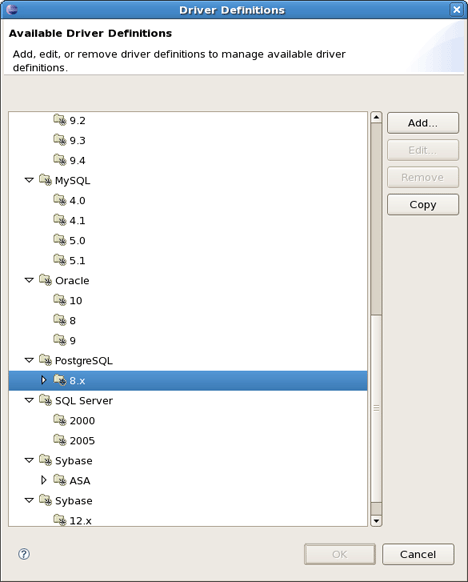Viewport: 468px width, 582px height.
Task: Click the folder icon beside 2000
Action: pos(59,420)
